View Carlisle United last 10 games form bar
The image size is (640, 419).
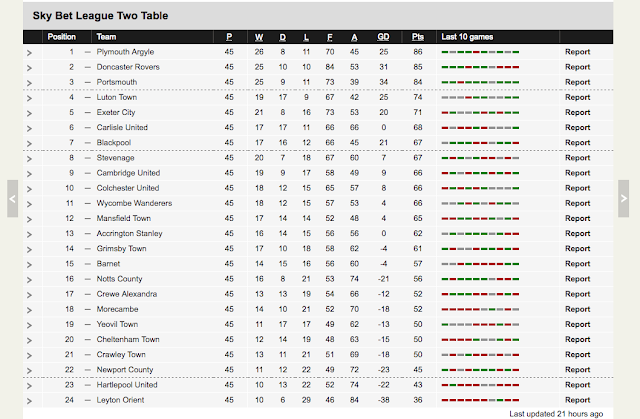pos(480,128)
